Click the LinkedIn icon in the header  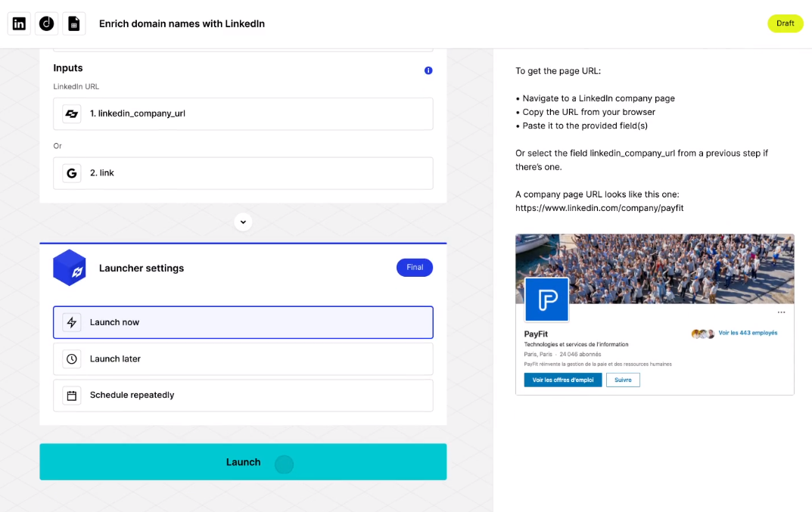click(x=18, y=23)
